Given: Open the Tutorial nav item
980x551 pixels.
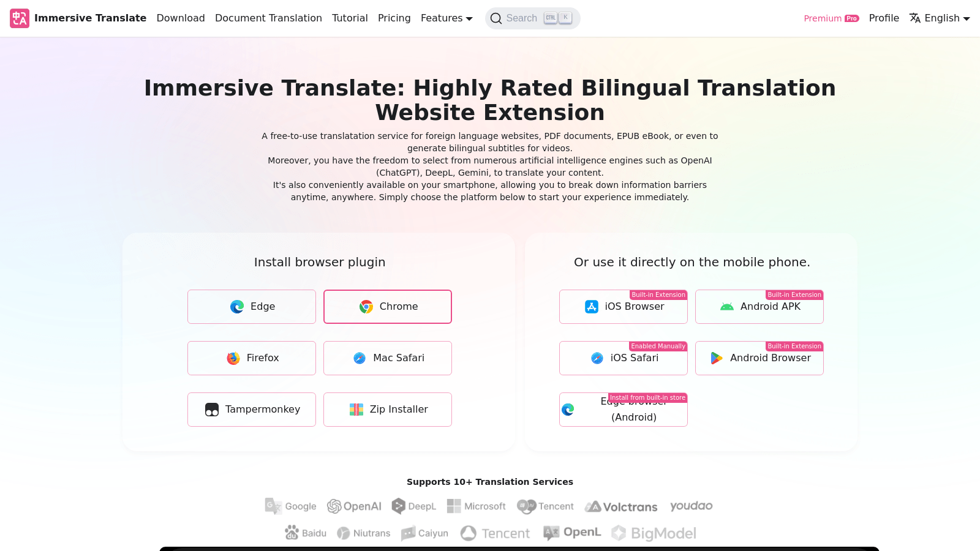Looking at the screenshot, I should point(350,18).
